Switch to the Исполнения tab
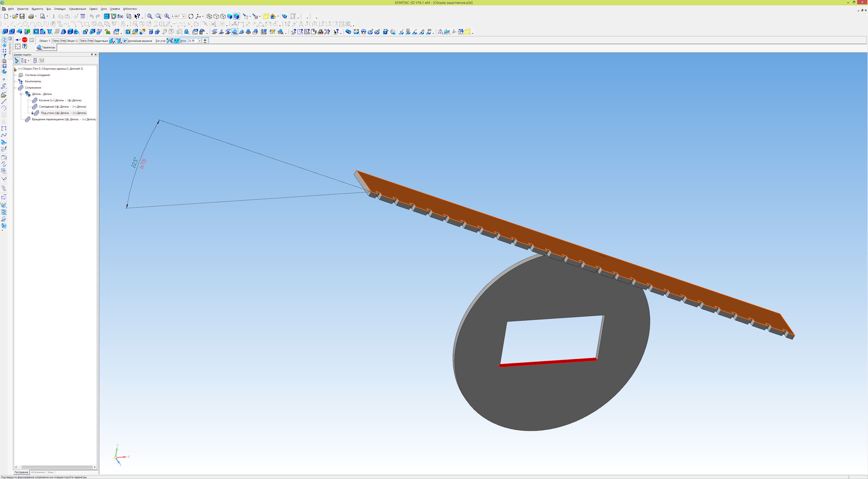Screen dimensions: 868x479 [38, 472]
